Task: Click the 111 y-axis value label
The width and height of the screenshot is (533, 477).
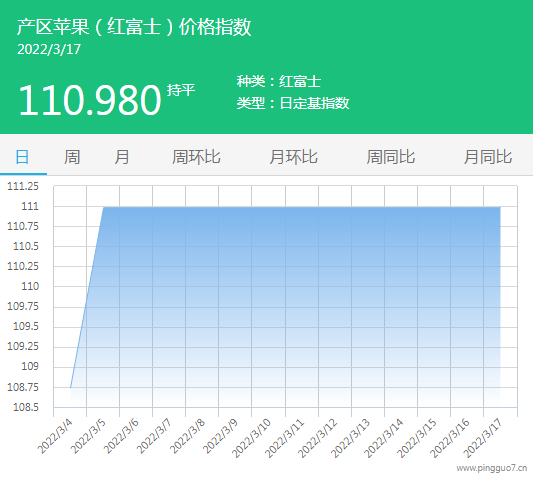Action: [x=30, y=206]
